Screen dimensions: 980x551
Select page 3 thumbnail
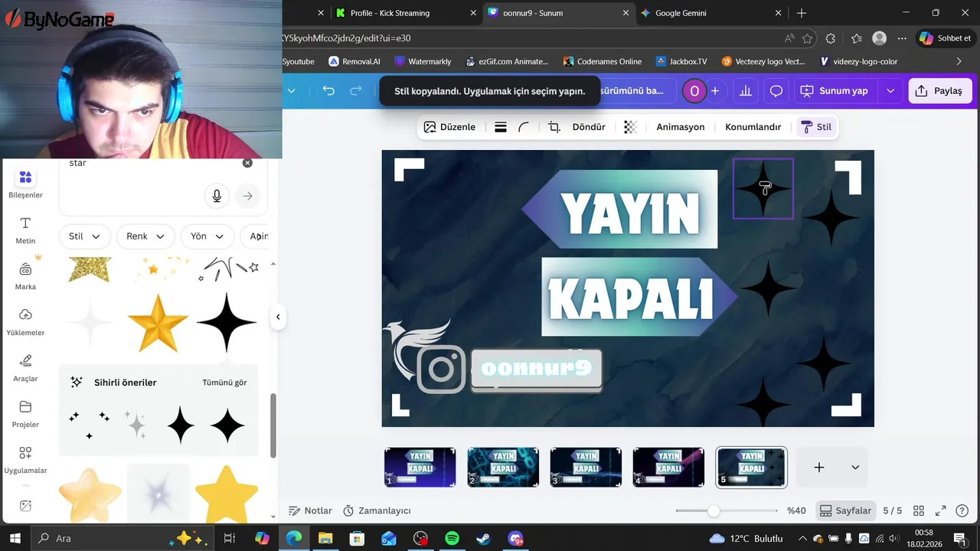pos(586,468)
